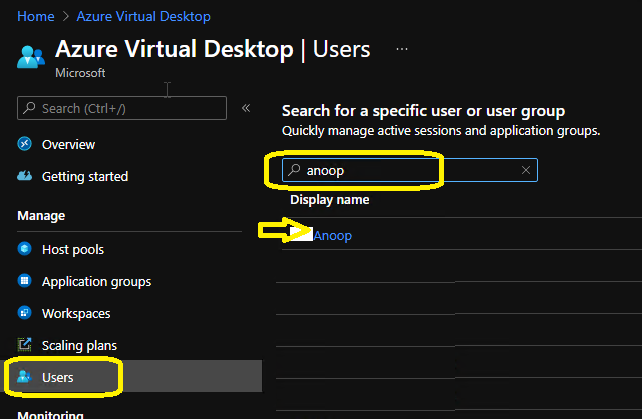Image resolution: width=642 pixels, height=419 pixels.
Task: Click the Scaling plans icon
Action: pos(25,345)
